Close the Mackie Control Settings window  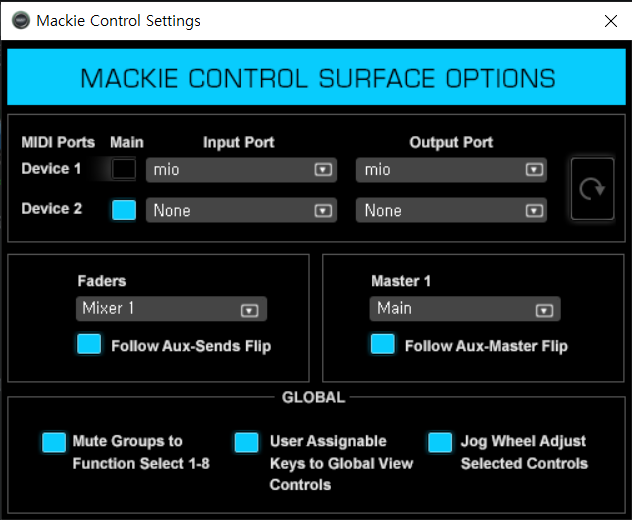pyautogui.click(x=610, y=20)
